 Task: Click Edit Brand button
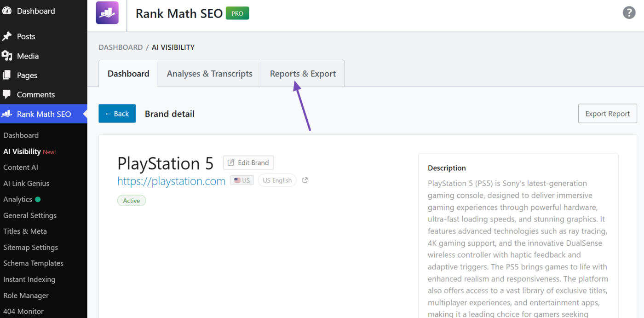(x=248, y=162)
